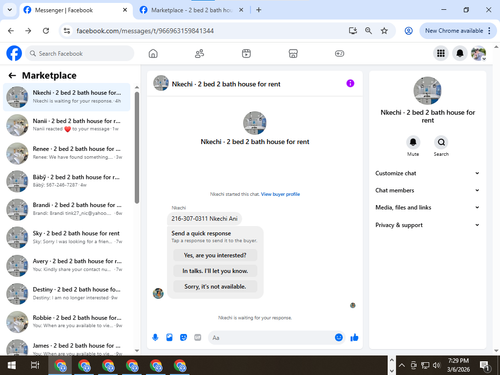Choose a sticker
The width and height of the screenshot is (500, 375).
point(183,338)
